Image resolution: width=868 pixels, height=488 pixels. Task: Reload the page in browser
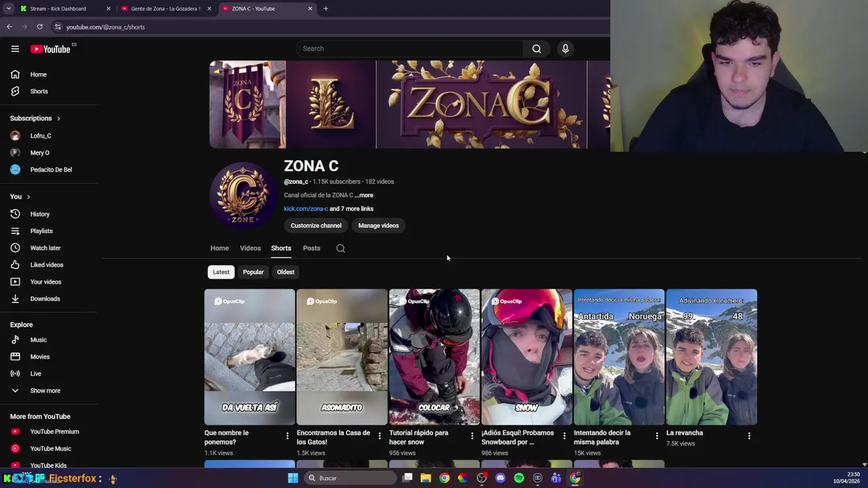click(40, 27)
